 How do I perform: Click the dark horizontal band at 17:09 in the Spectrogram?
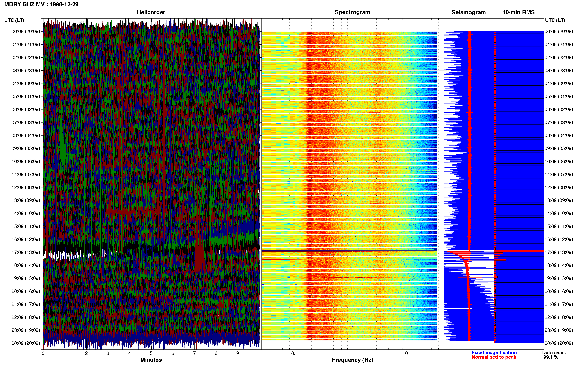coord(349,250)
